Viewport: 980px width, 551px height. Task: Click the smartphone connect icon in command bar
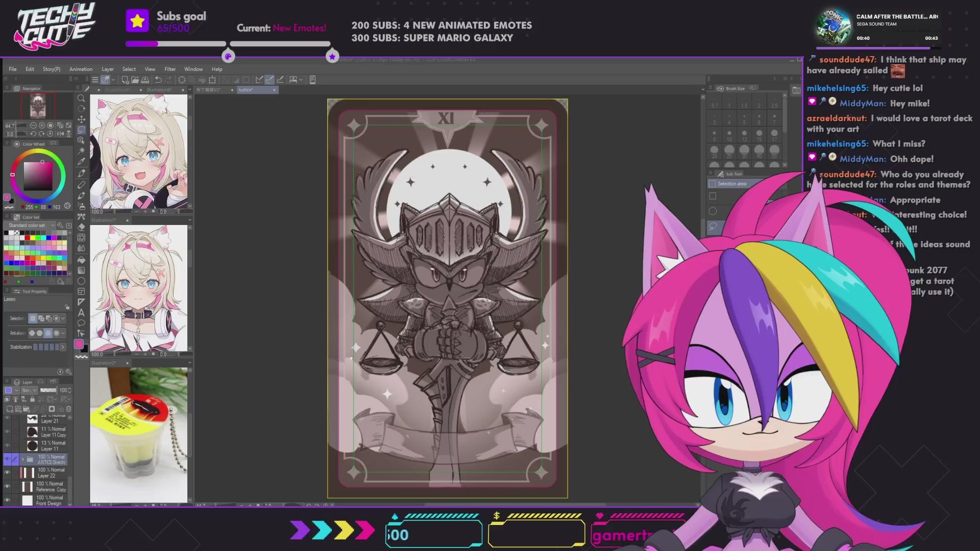(312, 80)
